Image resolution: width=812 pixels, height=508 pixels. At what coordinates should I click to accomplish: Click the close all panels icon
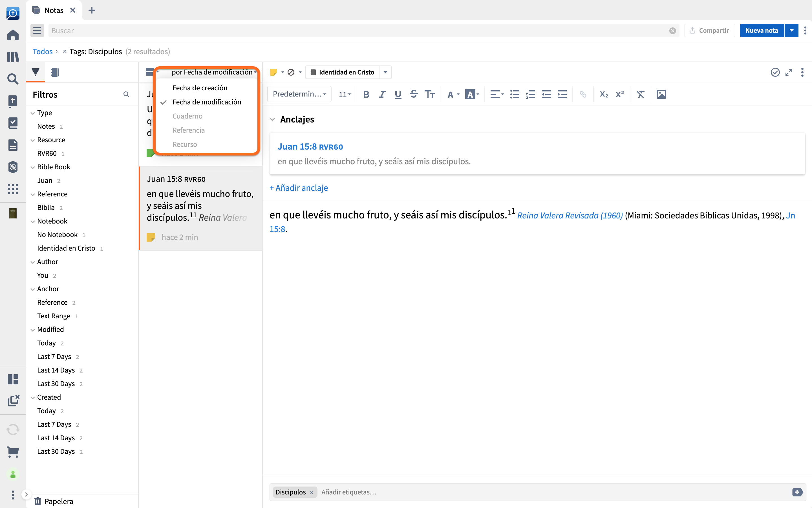[14, 400]
